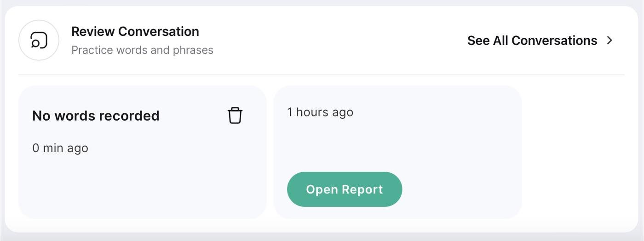Click the 1 hours ago timestamp

(320, 112)
